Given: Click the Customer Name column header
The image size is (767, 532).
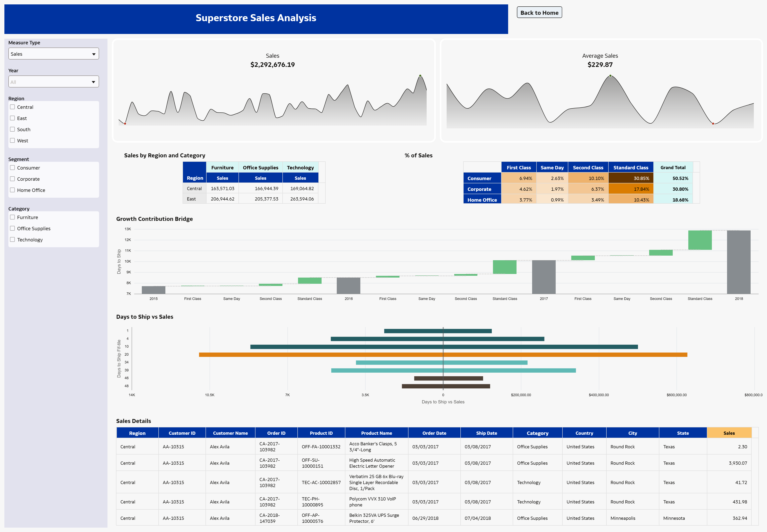Looking at the screenshot, I should pos(230,433).
